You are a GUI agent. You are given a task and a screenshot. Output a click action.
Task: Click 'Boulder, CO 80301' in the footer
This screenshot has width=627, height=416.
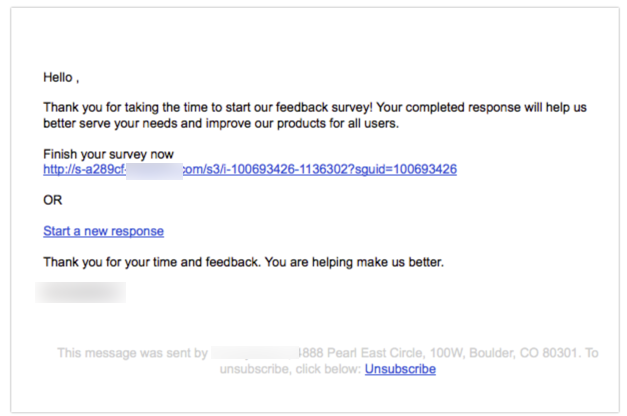523,353
